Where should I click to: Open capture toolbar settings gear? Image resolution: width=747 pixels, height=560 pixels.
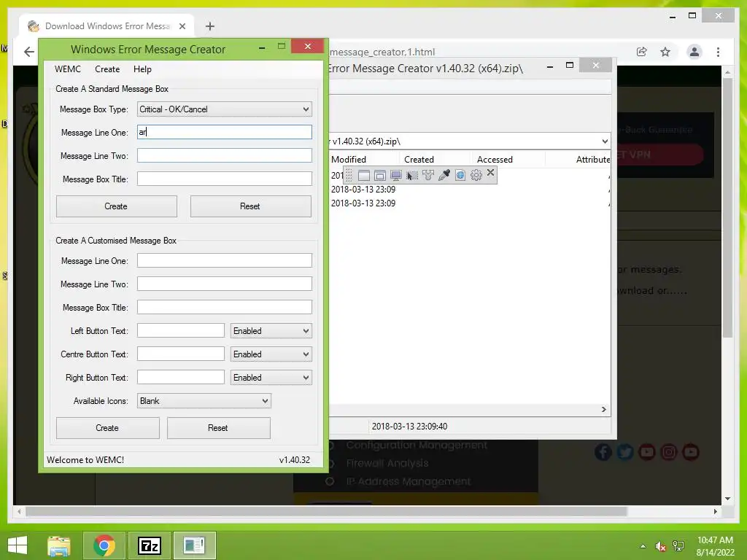coord(476,175)
